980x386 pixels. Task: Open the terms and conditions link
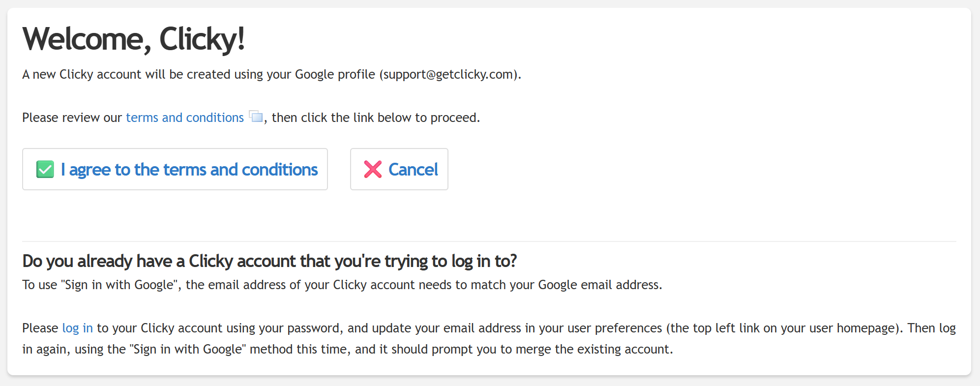(x=185, y=118)
